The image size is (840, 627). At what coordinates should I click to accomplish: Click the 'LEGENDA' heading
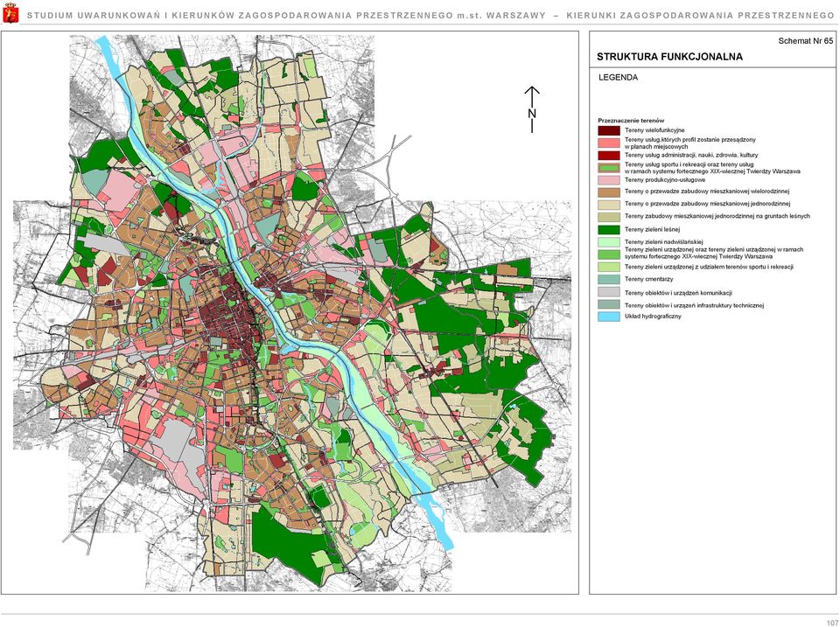pyautogui.click(x=619, y=77)
